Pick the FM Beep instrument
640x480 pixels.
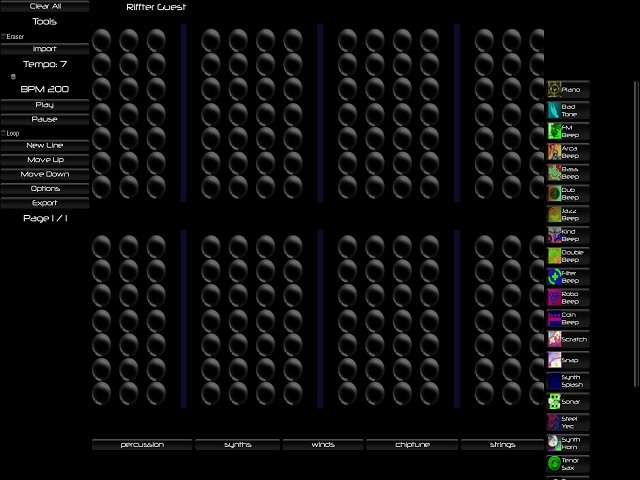point(568,131)
